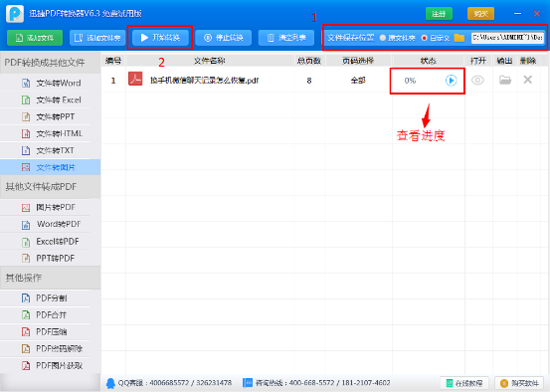Screen dimensions: 550x392
Task: Select PDF压缩 in the sidebar
Action: coord(50,332)
